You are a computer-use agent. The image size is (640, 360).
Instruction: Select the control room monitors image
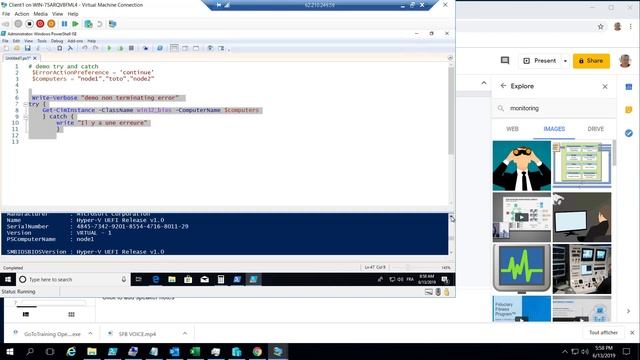[582, 269]
